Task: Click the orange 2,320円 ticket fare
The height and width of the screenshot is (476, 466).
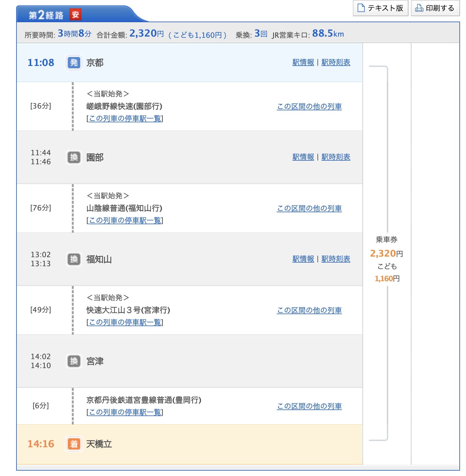Action: tap(387, 254)
